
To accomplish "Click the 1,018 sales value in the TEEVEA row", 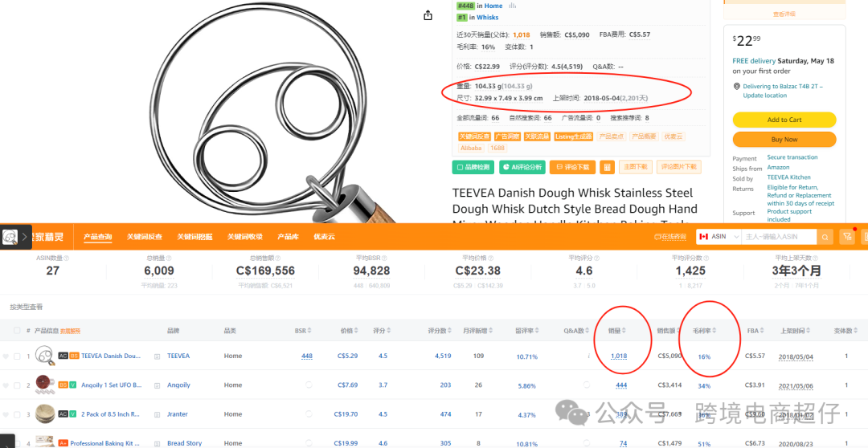I will 619,356.
